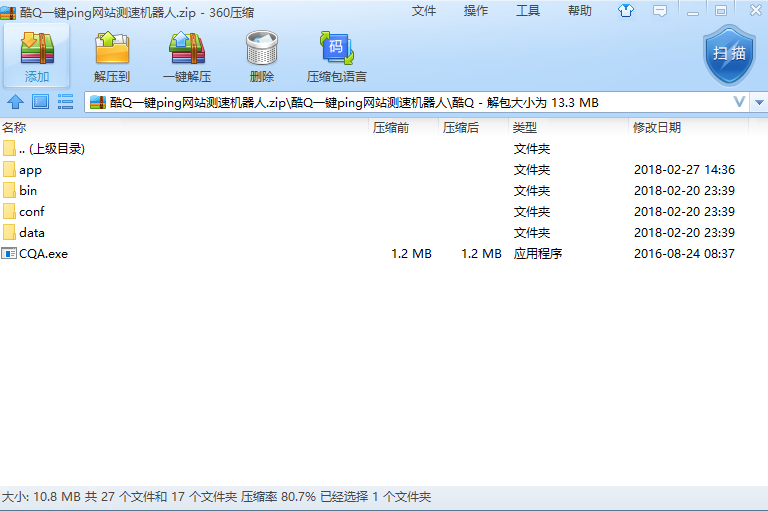Switch to list detail view mode
The image size is (768, 511).
click(x=65, y=102)
